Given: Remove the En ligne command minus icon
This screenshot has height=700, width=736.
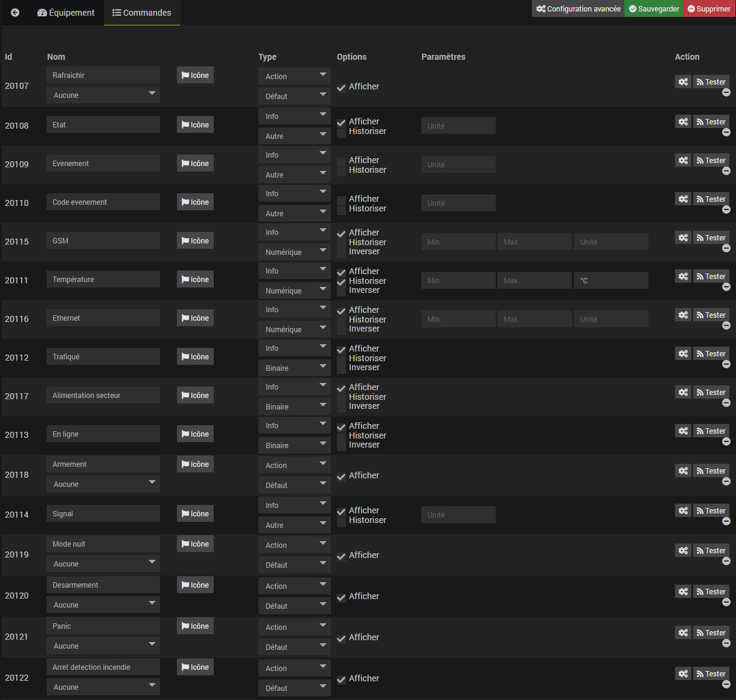Looking at the screenshot, I should (x=726, y=442).
